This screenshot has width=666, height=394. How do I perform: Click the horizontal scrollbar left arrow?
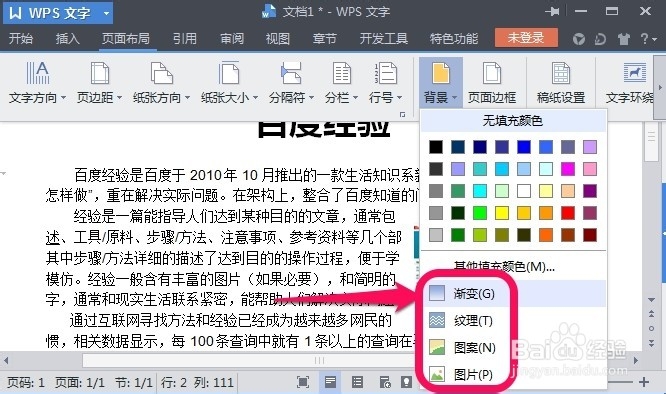(6, 360)
